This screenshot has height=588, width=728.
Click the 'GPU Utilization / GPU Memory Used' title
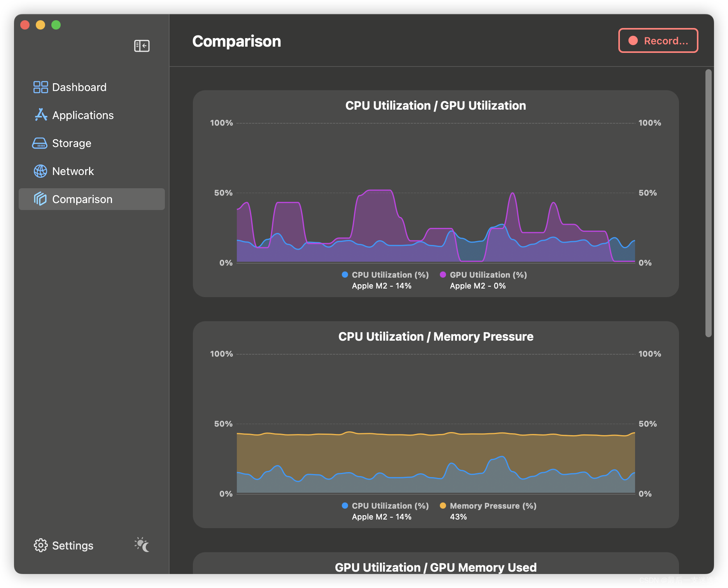pos(436,567)
